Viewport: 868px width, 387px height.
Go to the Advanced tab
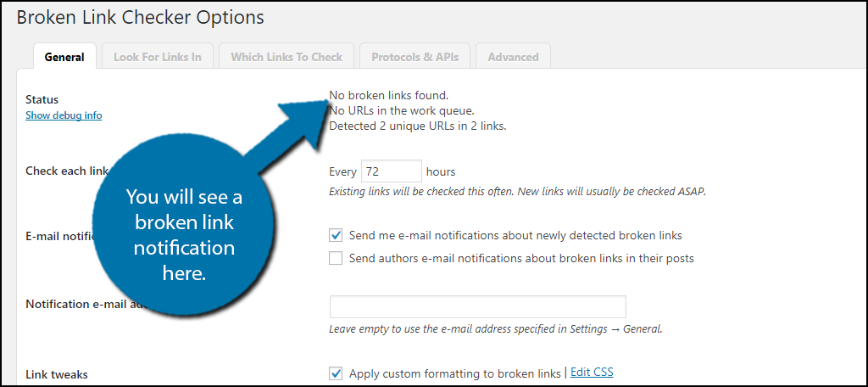click(x=513, y=57)
